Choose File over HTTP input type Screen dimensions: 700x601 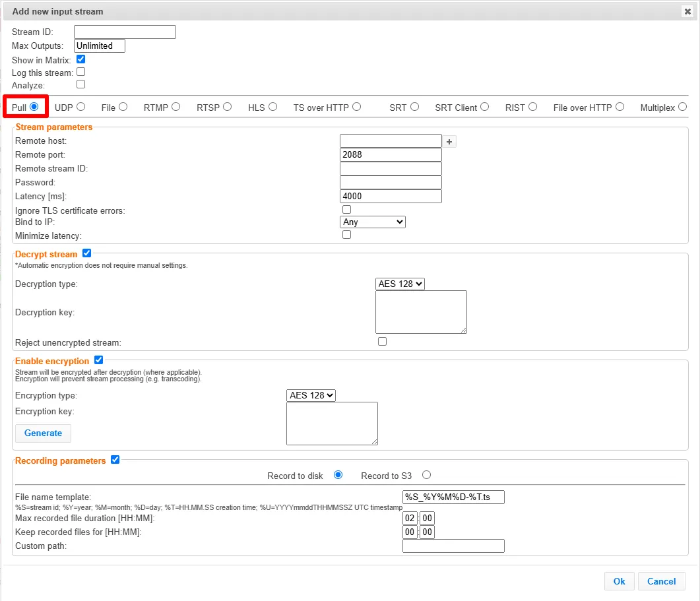click(620, 107)
